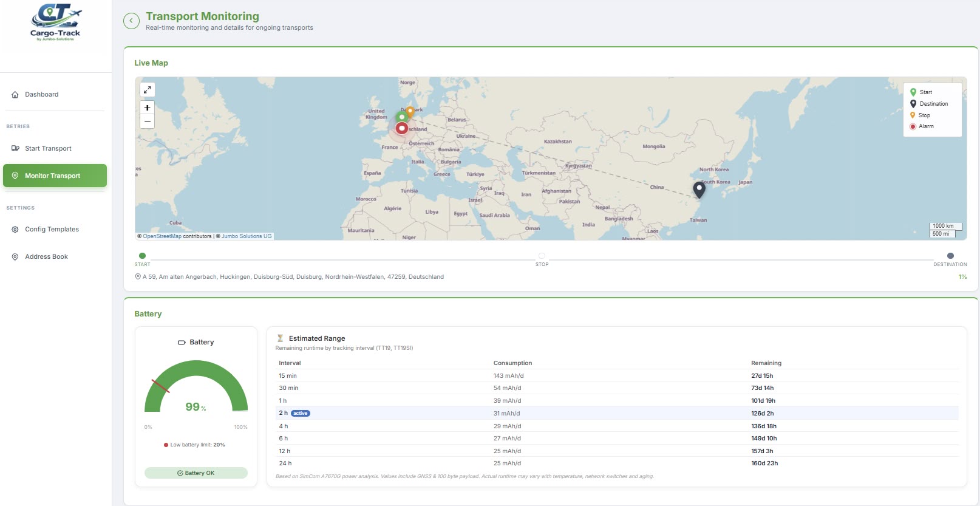Click the 160d 23h remaining value
The width and height of the screenshot is (980, 506).
[x=764, y=463]
